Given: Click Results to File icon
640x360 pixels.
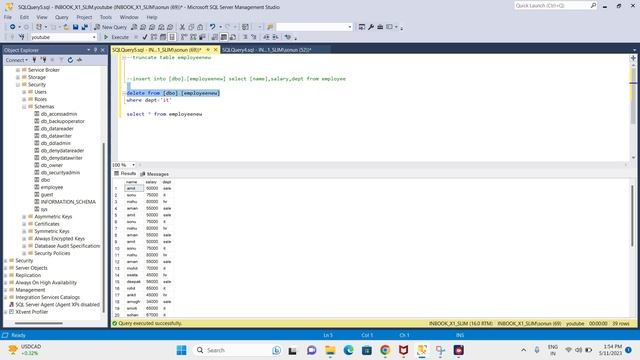Looking at the screenshot, I should pyautogui.click(x=233, y=37).
